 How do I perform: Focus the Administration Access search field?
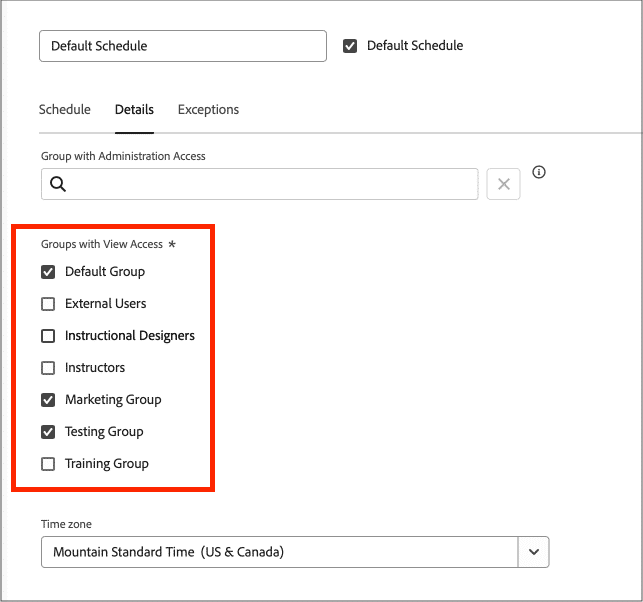pyautogui.click(x=270, y=184)
